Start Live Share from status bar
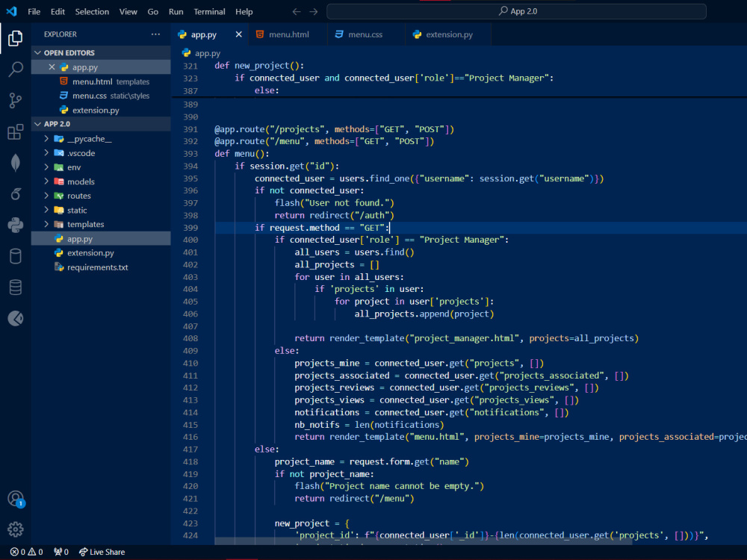Viewport: 747px width, 560px height. pos(102,552)
